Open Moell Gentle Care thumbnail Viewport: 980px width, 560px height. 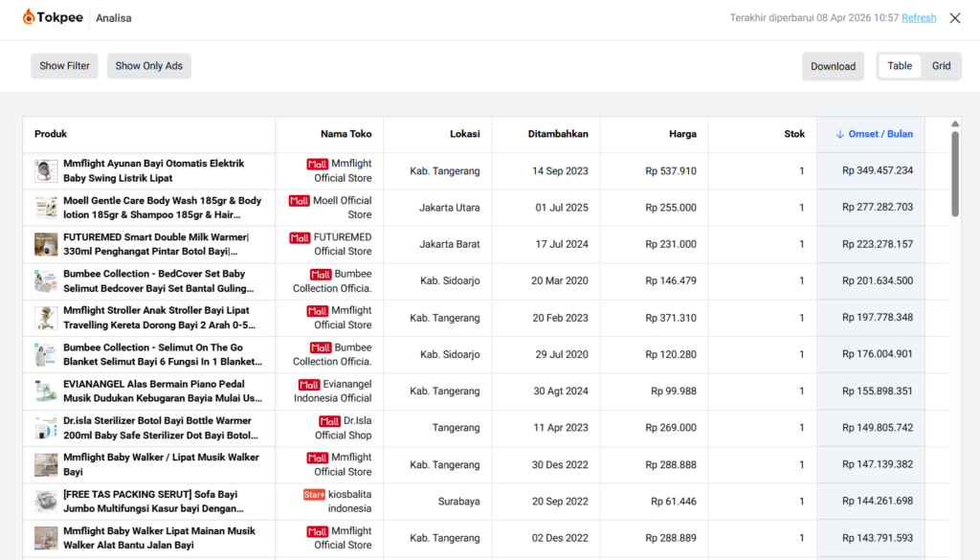point(46,208)
